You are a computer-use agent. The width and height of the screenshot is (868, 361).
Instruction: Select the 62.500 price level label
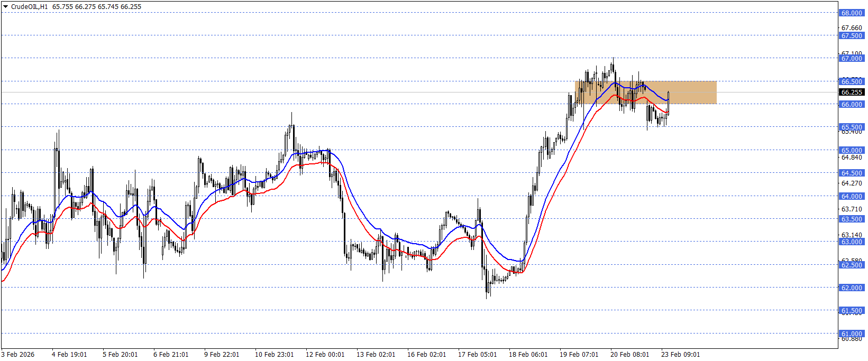(852, 265)
